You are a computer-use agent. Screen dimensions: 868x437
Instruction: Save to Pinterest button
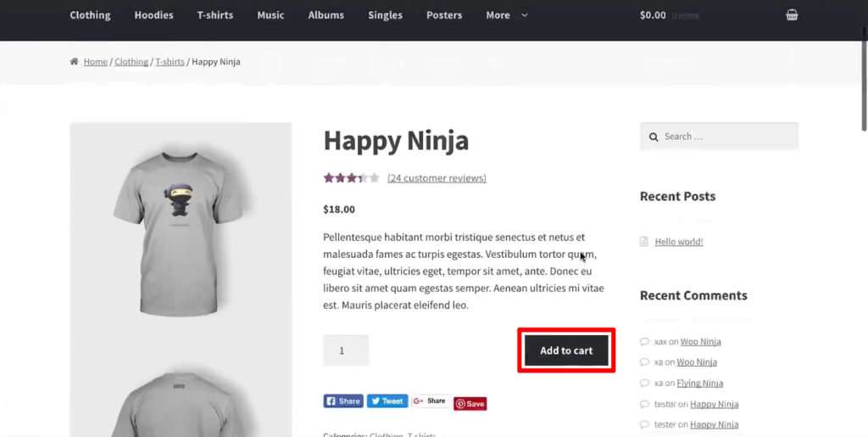[470, 404]
